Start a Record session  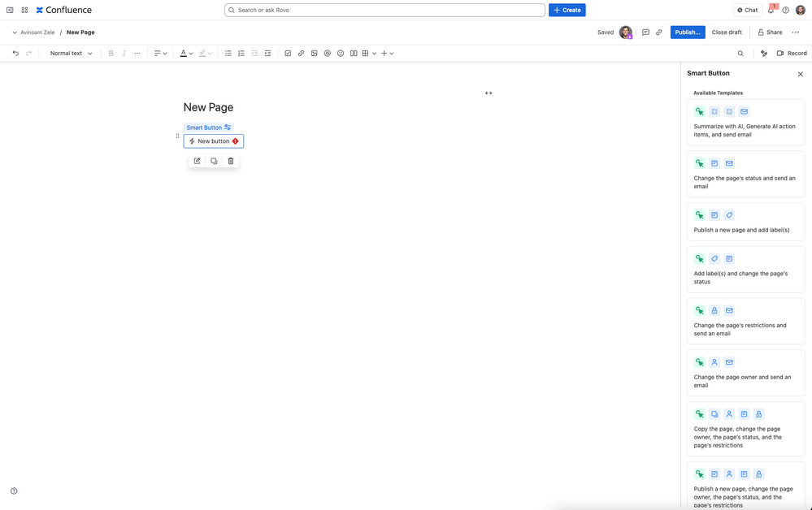tap(792, 54)
